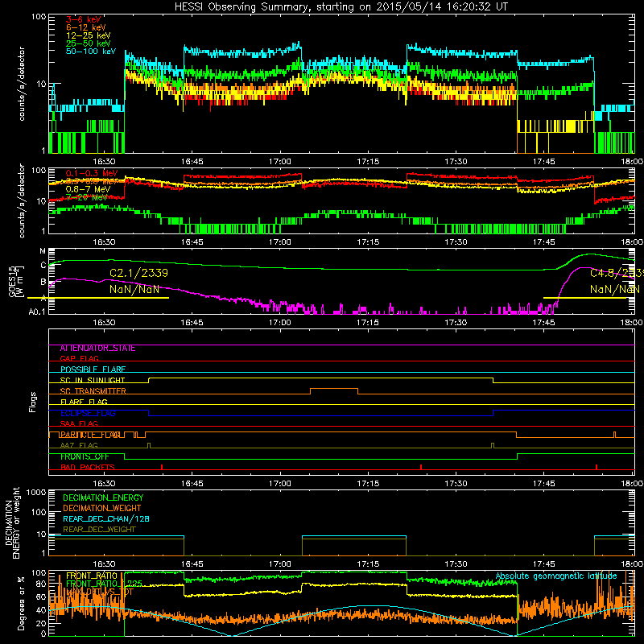Click the 17:30 tick label under decimation panel

tap(456, 564)
